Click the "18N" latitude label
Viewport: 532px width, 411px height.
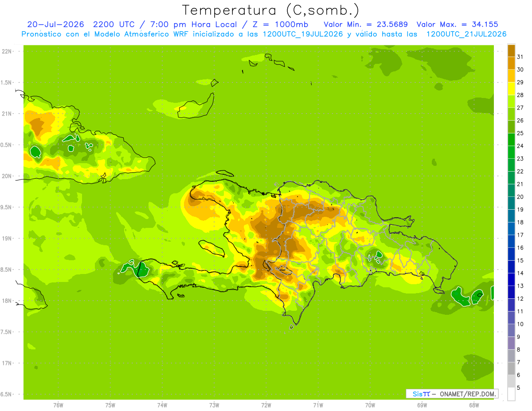(x=7, y=301)
